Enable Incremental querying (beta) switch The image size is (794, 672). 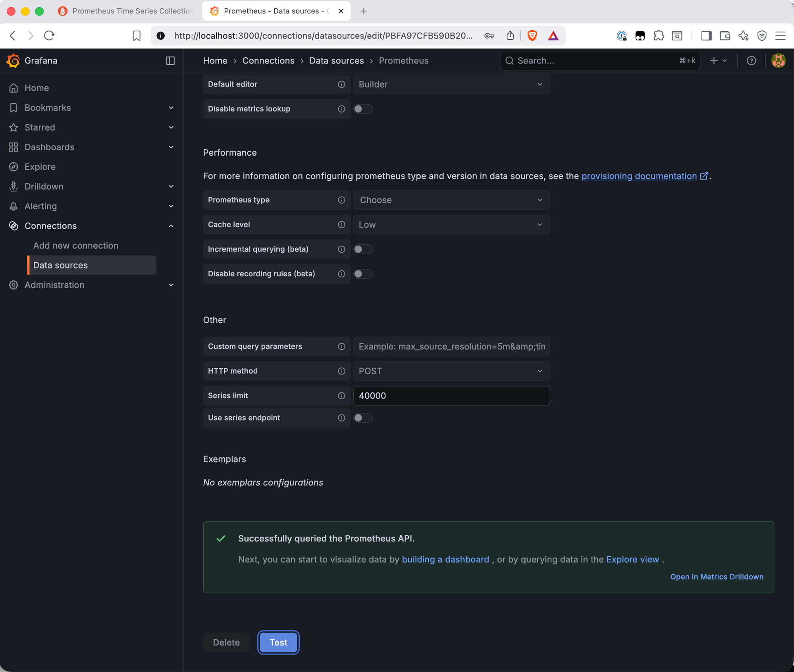point(363,249)
